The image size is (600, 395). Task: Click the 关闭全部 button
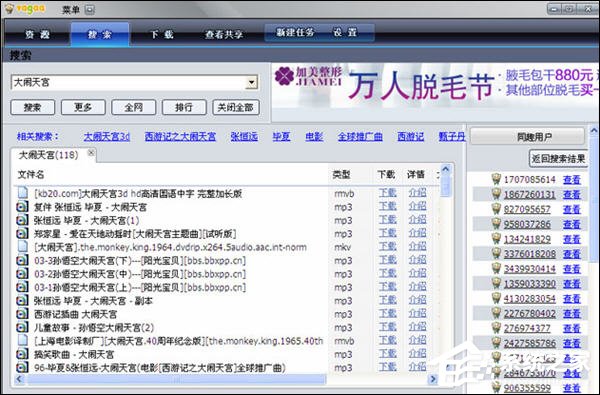pyautogui.click(x=236, y=108)
